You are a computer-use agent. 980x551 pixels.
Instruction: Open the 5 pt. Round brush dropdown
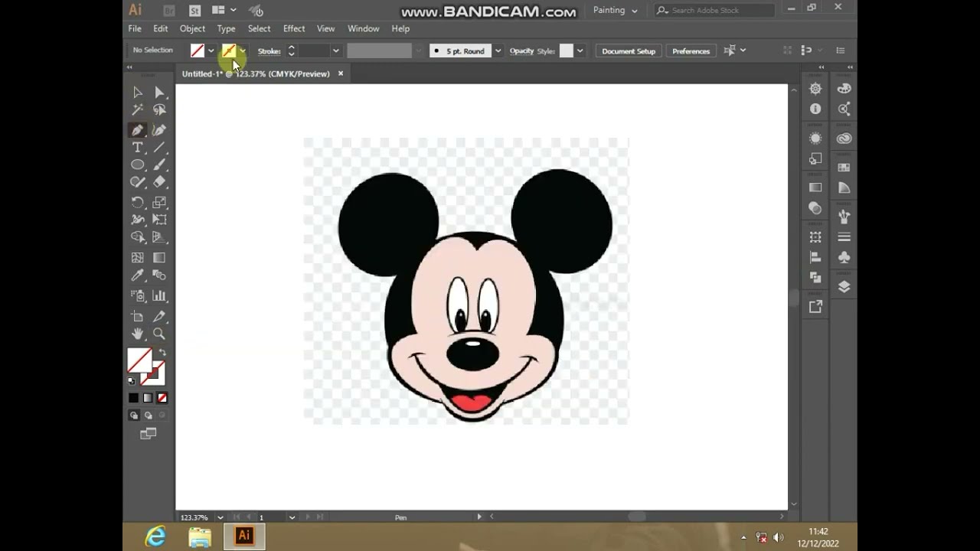[x=498, y=51]
